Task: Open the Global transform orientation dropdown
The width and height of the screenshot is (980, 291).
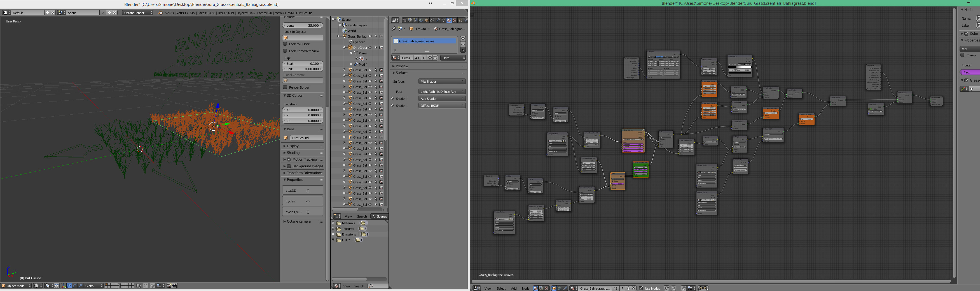Action: pyautogui.click(x=93, y=286)
